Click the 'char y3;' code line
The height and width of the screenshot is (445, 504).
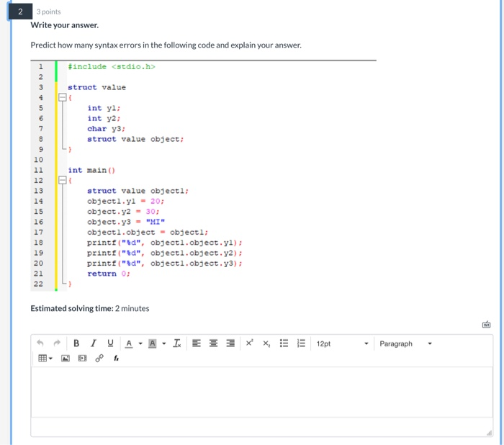pos(106,129)
